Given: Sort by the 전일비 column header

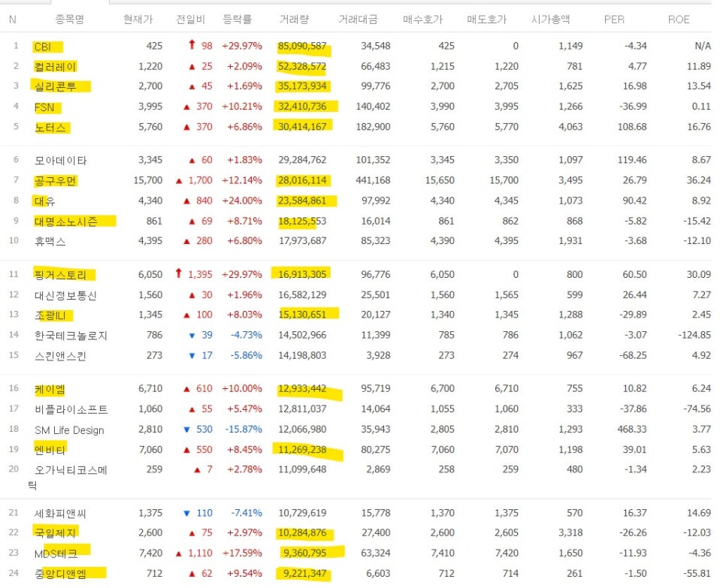Looking at the screenshot, I should pos(190,20).
